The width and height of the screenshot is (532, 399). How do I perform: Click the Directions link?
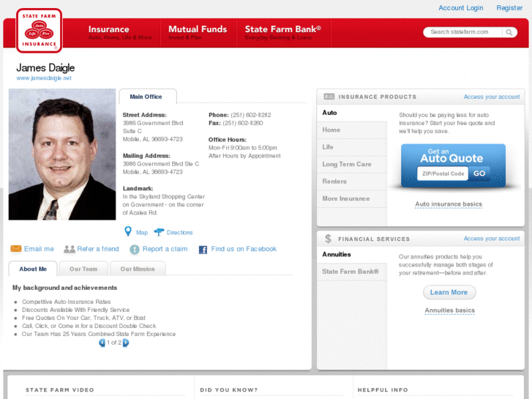click(x=179, y=233)
